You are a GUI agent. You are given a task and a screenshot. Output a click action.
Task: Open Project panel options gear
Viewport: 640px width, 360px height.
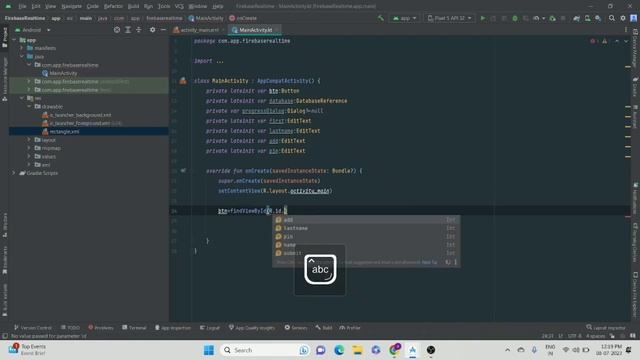click(152, 30)
